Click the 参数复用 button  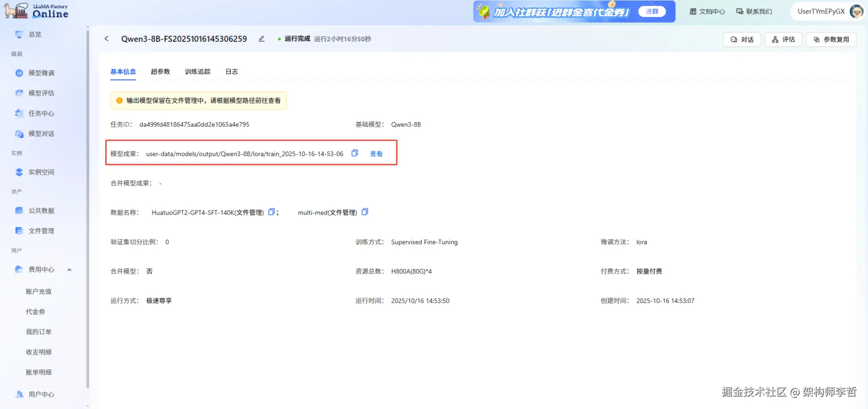coord(831,40)
